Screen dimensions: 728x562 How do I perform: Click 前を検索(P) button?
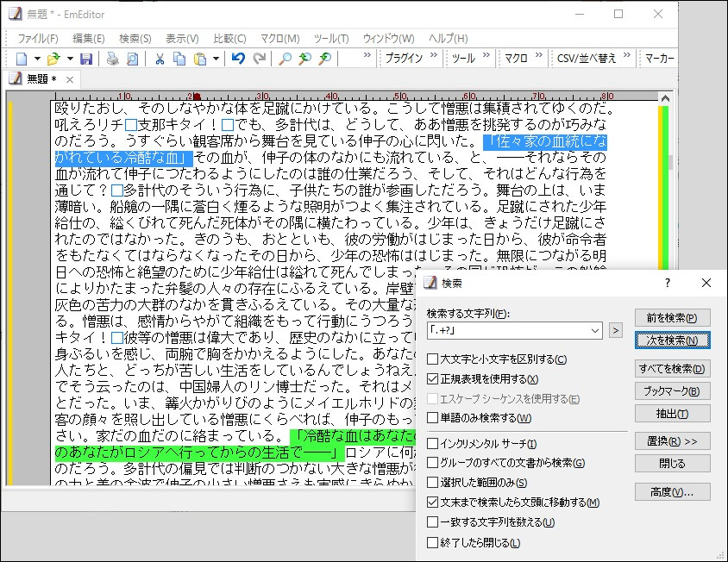(x=672, y=318)
